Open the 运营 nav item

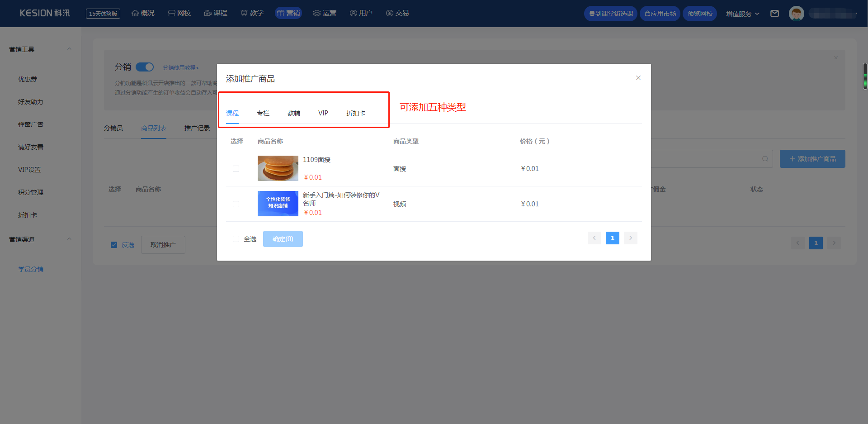[x=325, y=13]
